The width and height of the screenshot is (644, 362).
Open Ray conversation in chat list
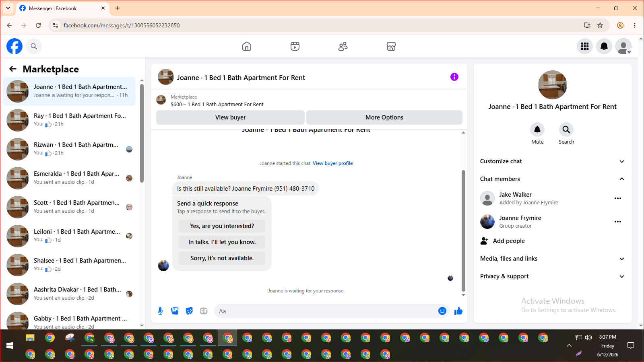[x=69, y=120]
